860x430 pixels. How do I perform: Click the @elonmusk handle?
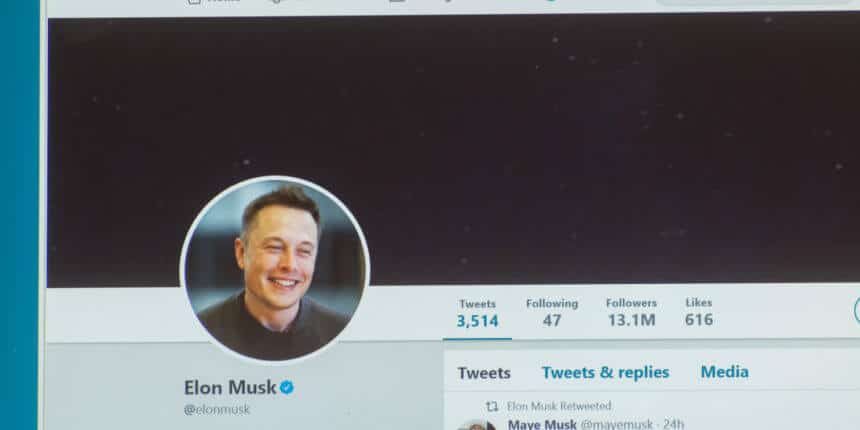[217, 410]
